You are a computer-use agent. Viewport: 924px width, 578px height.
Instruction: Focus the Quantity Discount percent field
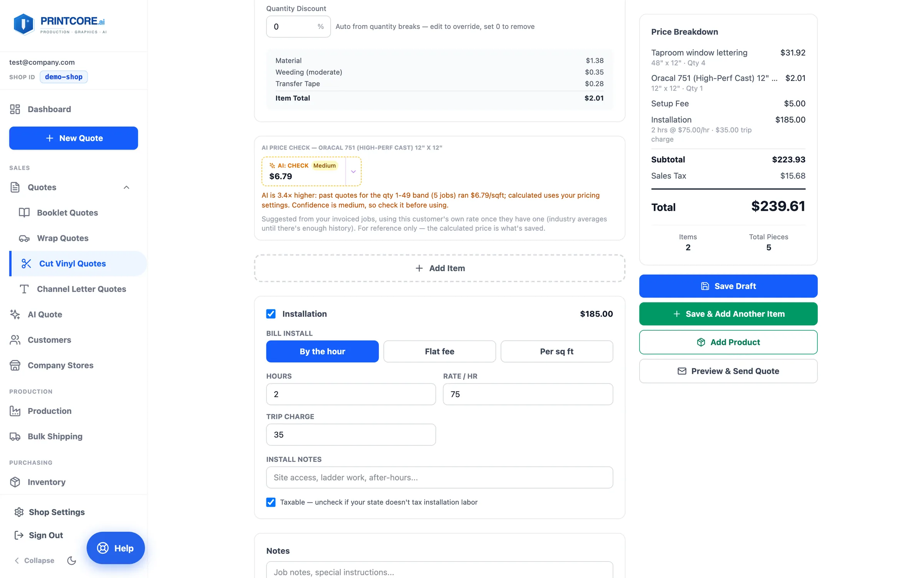point(298,27)
